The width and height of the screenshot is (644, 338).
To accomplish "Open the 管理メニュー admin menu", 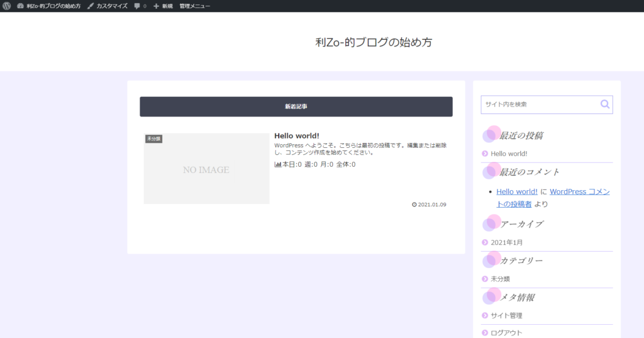I will click(194, 6).
